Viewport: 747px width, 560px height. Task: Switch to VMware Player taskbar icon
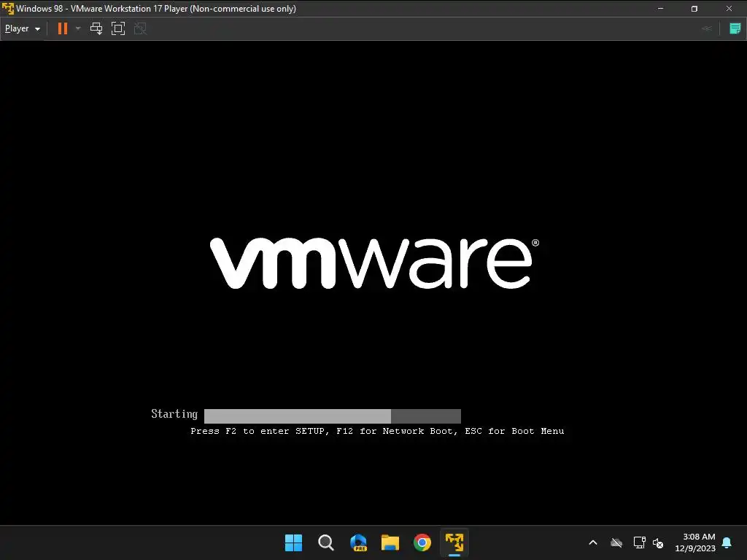click(454, 542)
